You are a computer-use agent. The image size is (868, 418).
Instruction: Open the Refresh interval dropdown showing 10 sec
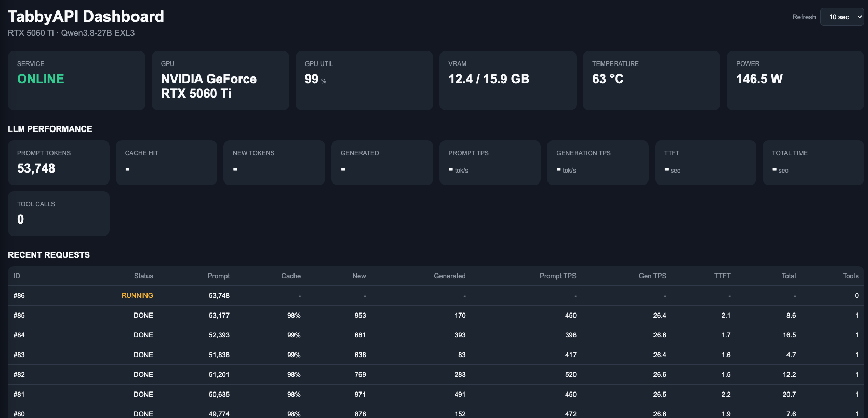[842, 17]
